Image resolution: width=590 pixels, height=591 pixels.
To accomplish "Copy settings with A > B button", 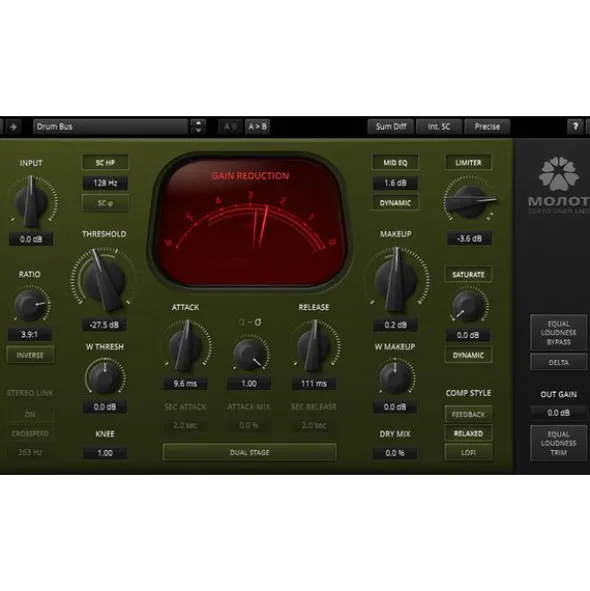I will [257, 127].
